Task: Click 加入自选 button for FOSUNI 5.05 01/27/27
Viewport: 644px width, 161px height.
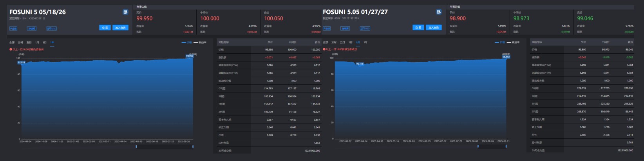Action: (434, 28)
